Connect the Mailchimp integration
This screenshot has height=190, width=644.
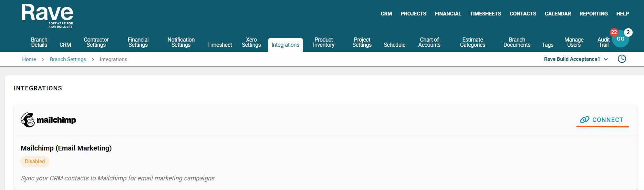click(602, 120)
